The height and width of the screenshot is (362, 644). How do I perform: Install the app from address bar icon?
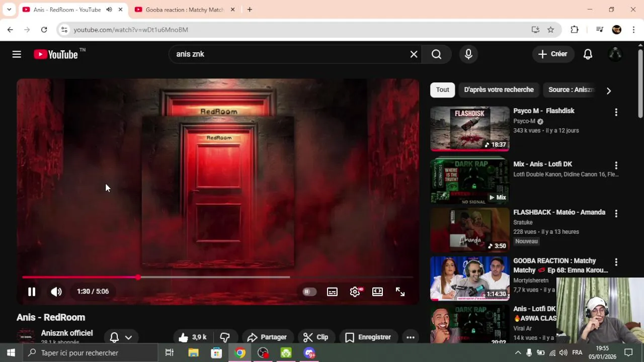[x=535, y=30]
